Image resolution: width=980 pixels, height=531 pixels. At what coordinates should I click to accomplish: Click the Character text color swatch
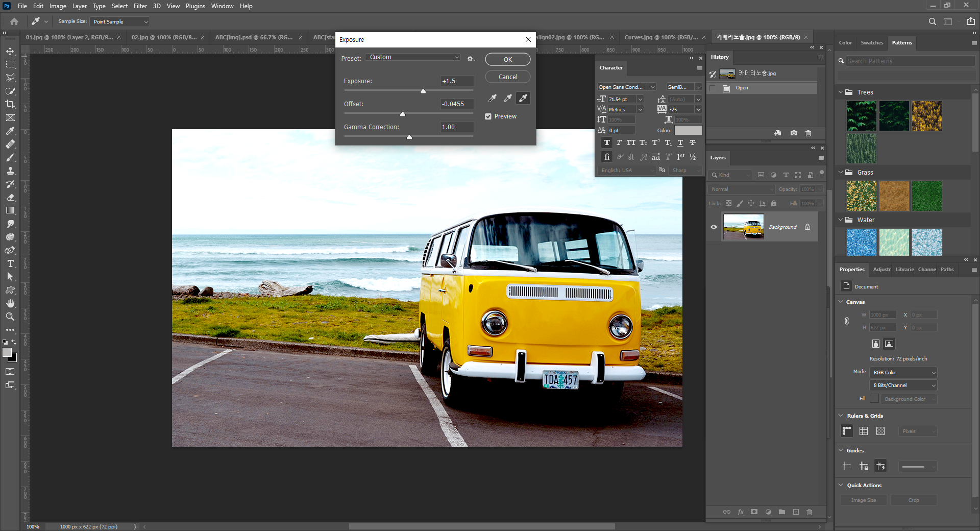[688, 130]
